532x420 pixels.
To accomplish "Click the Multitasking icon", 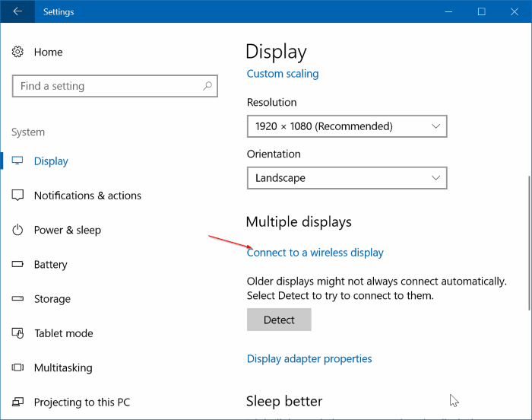I will [18, 367].
